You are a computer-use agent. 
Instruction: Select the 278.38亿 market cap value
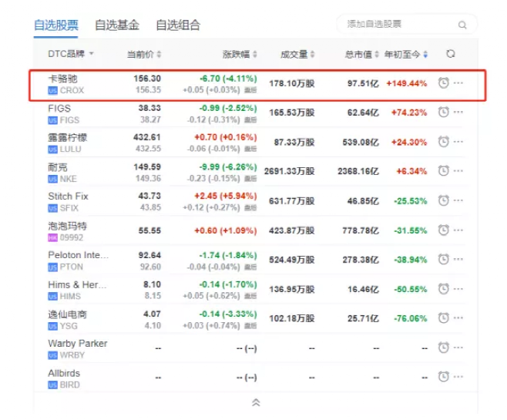(361, 260)
